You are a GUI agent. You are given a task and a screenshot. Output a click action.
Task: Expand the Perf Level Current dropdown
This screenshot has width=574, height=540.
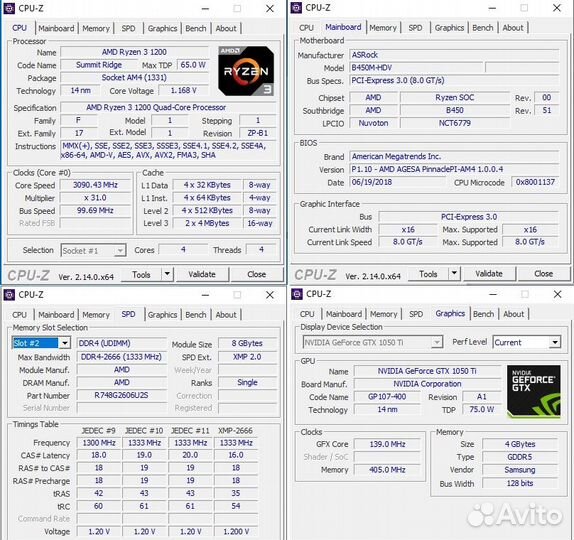coord(555,343)
